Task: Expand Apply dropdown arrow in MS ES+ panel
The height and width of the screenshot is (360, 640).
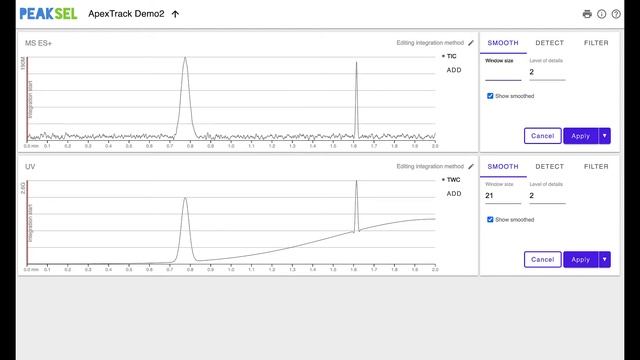Action: [604, 136]
